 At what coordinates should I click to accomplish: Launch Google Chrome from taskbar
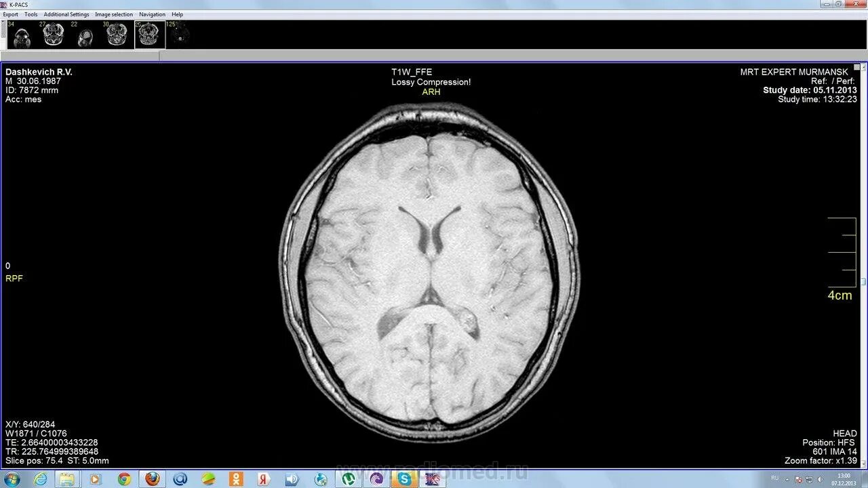click(x=124, y=479)
